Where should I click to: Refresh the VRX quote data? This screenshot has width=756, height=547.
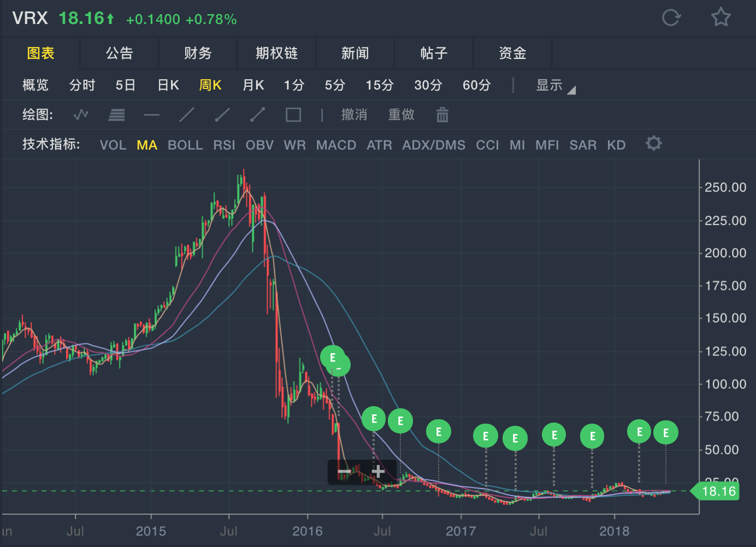(671, 17)
